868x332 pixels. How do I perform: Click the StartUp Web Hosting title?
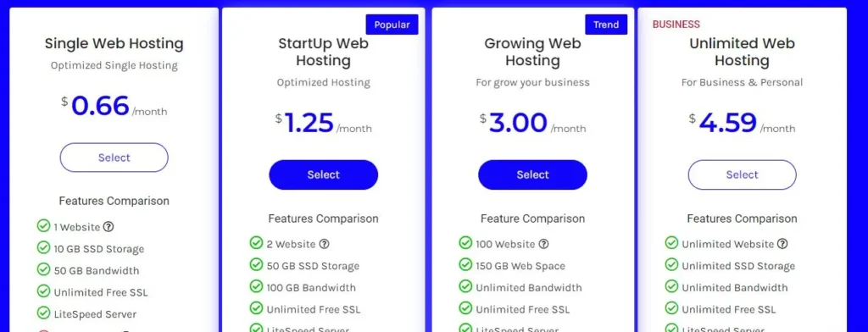coord(323,52)
